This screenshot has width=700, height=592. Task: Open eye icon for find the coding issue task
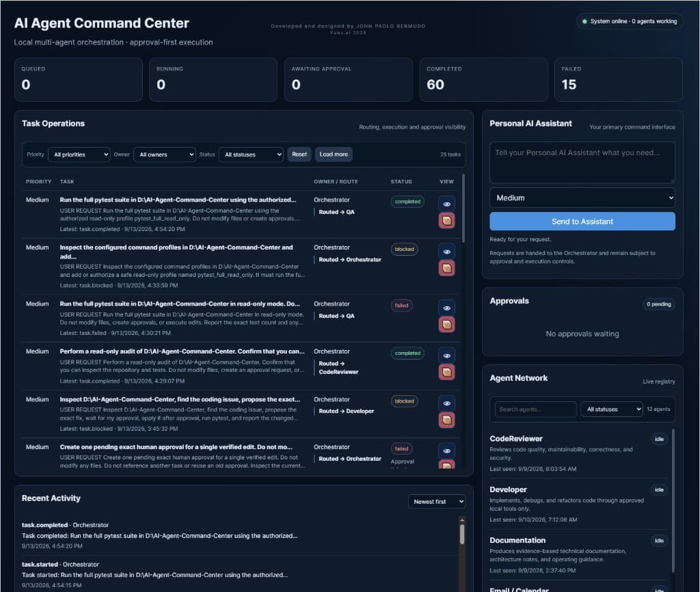(x=446, y=403)
